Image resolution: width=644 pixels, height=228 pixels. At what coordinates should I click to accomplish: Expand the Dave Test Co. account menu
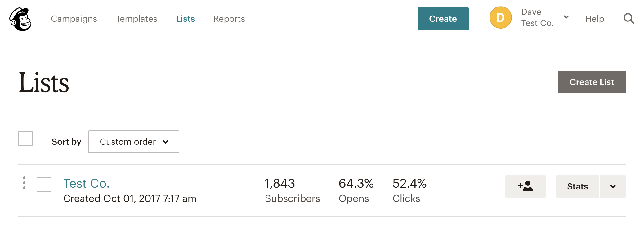(566, 17)
